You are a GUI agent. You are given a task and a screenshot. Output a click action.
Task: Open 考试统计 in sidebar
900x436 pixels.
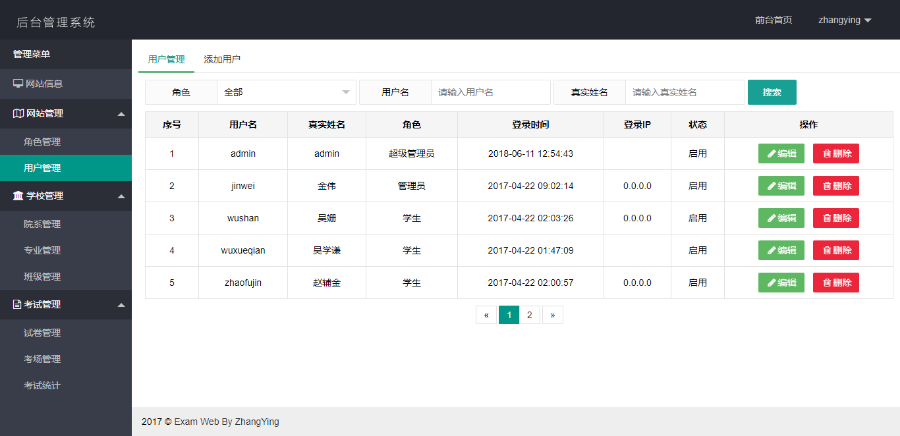click(66, 386)
